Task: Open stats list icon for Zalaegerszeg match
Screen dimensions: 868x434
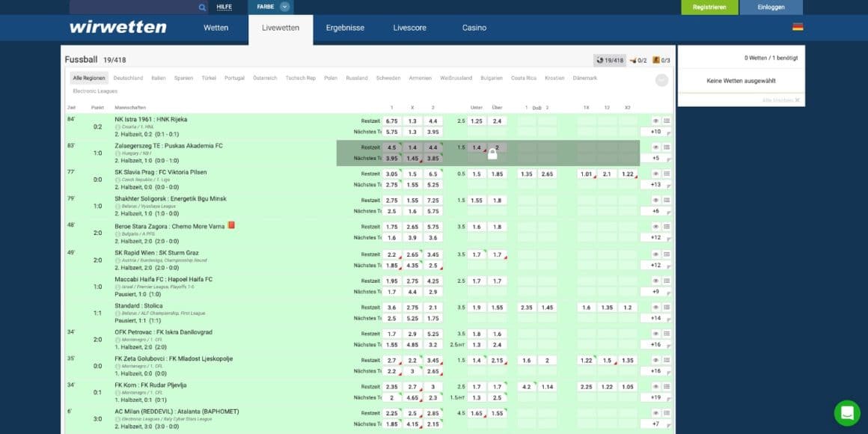Action: [667, 147]
